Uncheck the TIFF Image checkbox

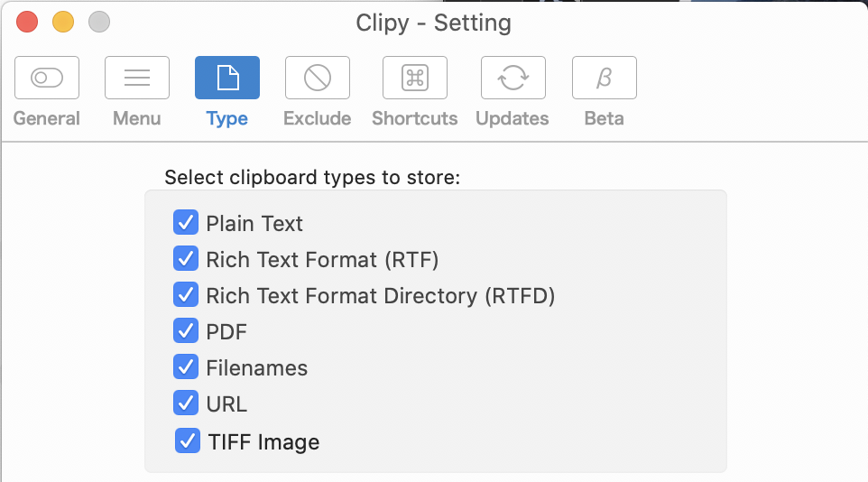188,441
